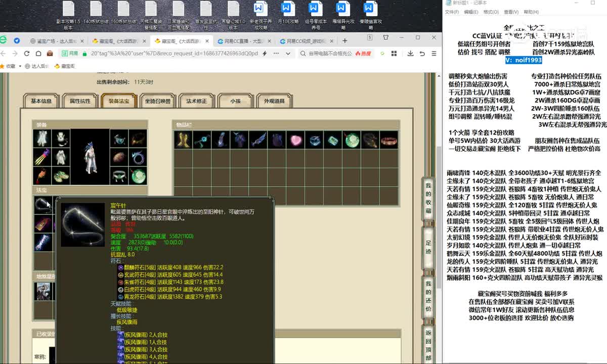The height and width of the screenshot is (364, 607).
Task: Switch to the 外观道具 tab
Action: click(x=274, y=101)
